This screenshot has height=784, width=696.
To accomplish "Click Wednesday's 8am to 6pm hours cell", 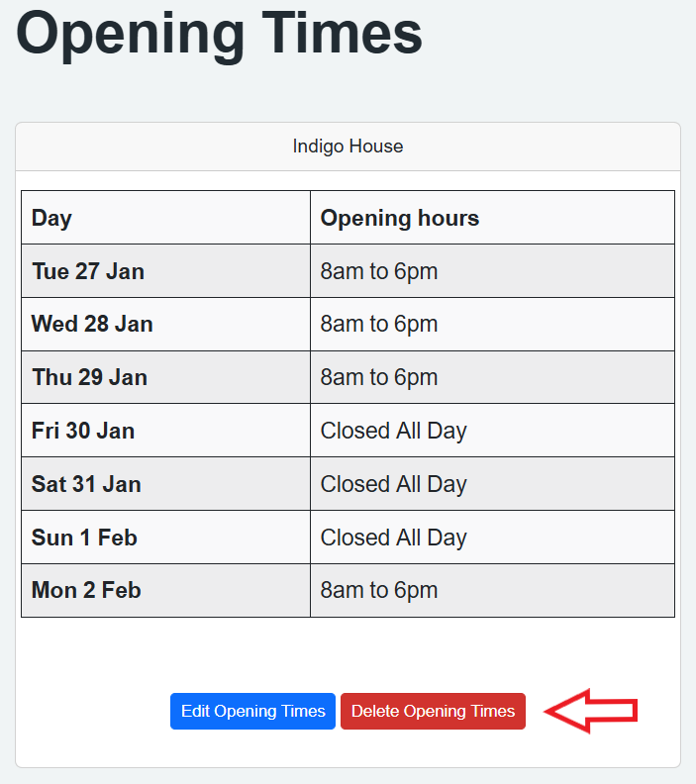I will point(379,324).
